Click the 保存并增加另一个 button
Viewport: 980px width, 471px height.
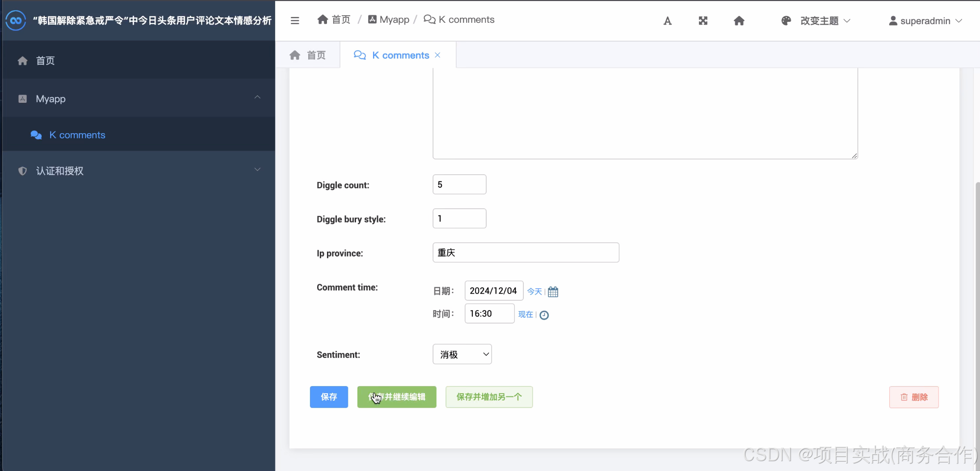[489, 397]
